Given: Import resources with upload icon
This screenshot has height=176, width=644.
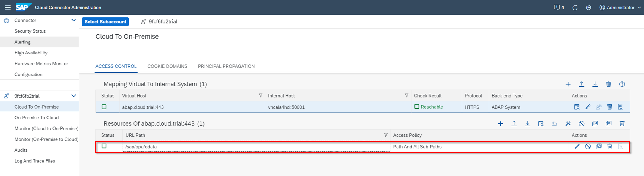Looking at the screenshot, I should click(x=514, y=124).
